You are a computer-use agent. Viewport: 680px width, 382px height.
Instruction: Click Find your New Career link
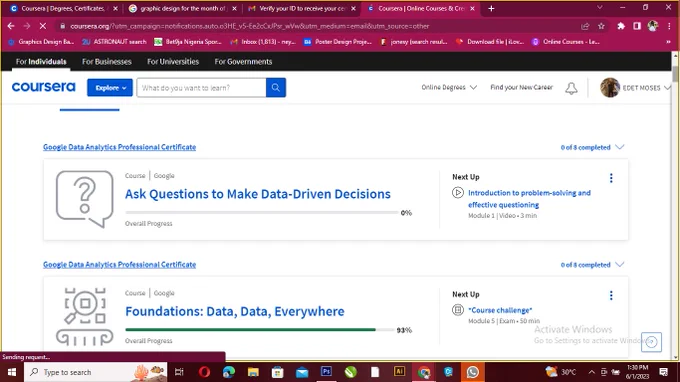521,87
